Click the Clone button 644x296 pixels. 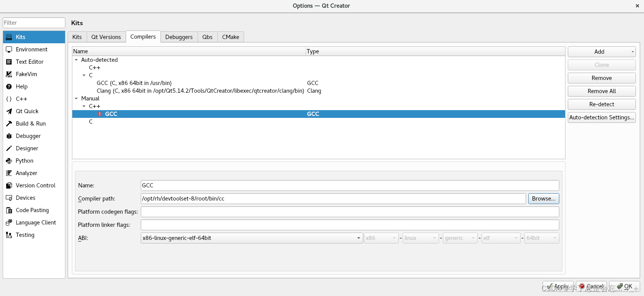601,65
